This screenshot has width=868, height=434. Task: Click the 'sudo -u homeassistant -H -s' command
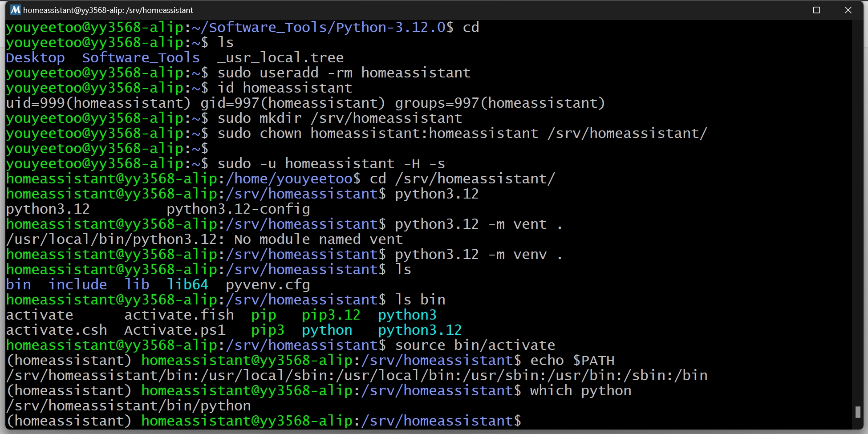pyautogui.click(x=331, y=163)
